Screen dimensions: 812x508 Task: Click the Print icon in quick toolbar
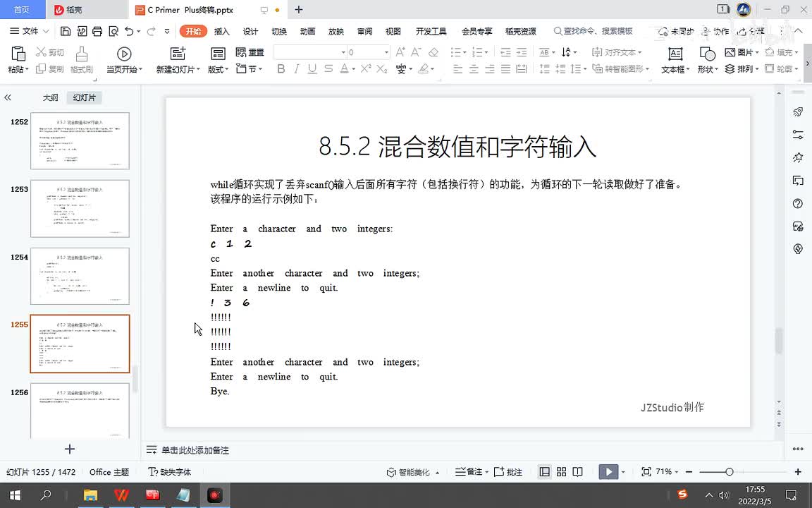(x=97, y=31)
